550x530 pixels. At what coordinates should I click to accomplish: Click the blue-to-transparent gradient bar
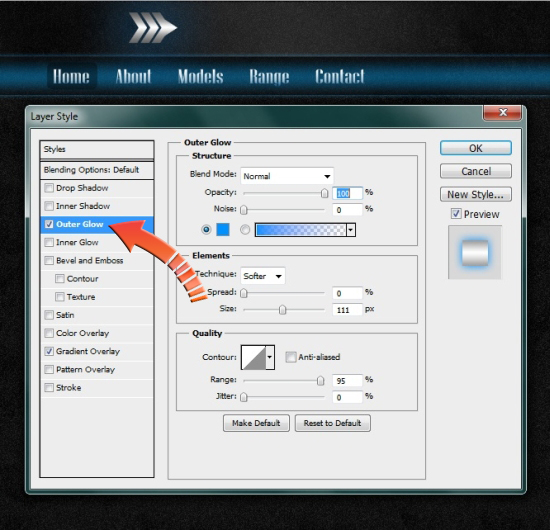pyautogui.click(x=301, y=230)
